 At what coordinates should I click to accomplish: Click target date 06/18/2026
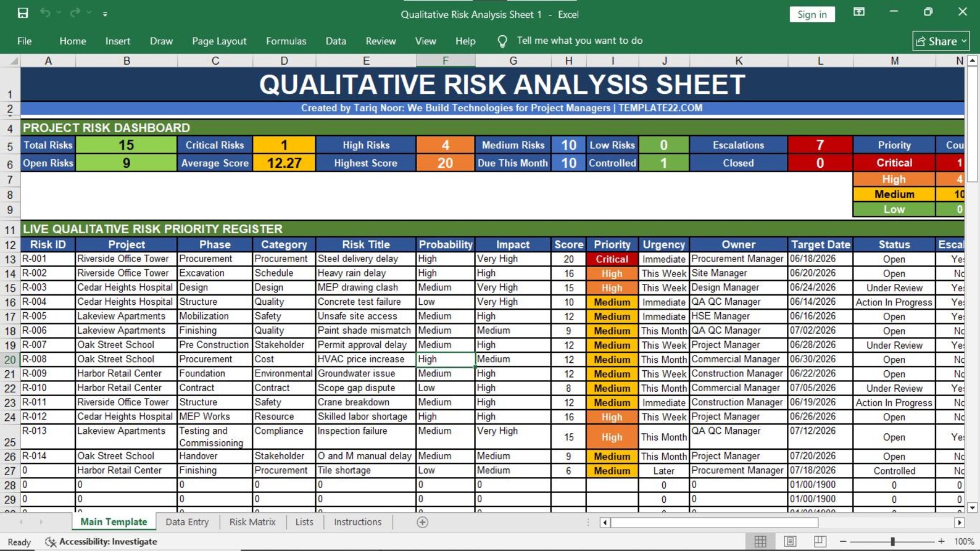click(x=820, y=259)
